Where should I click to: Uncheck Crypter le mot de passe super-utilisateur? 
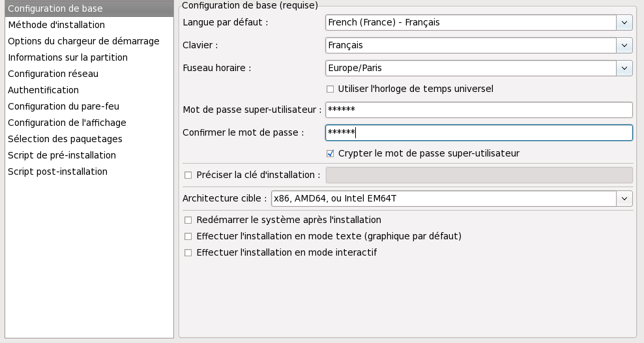(x=330, y=154)
